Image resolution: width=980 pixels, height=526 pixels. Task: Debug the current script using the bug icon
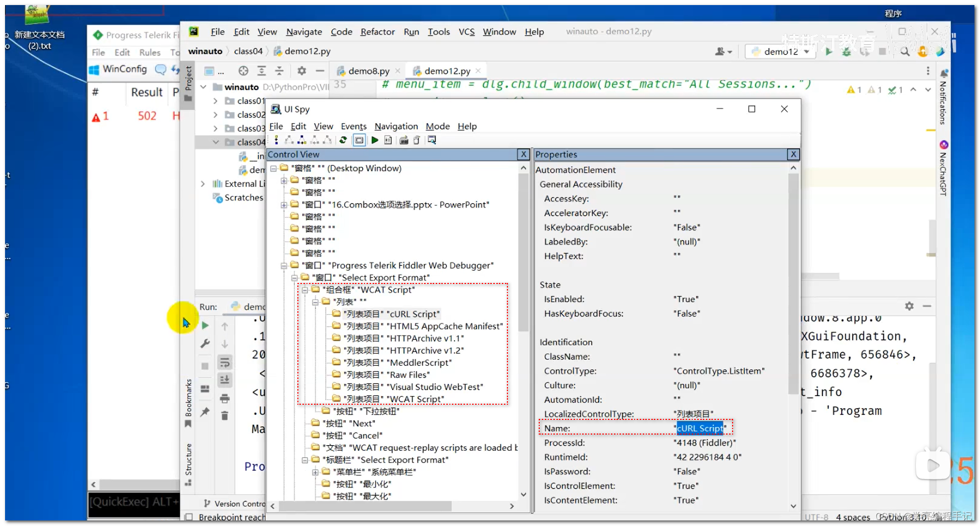[847, 51]
